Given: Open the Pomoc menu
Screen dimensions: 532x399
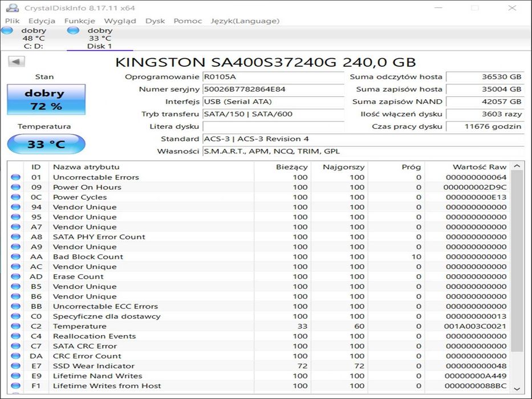Looking at the screenshot, I should [x=188, y=21].
